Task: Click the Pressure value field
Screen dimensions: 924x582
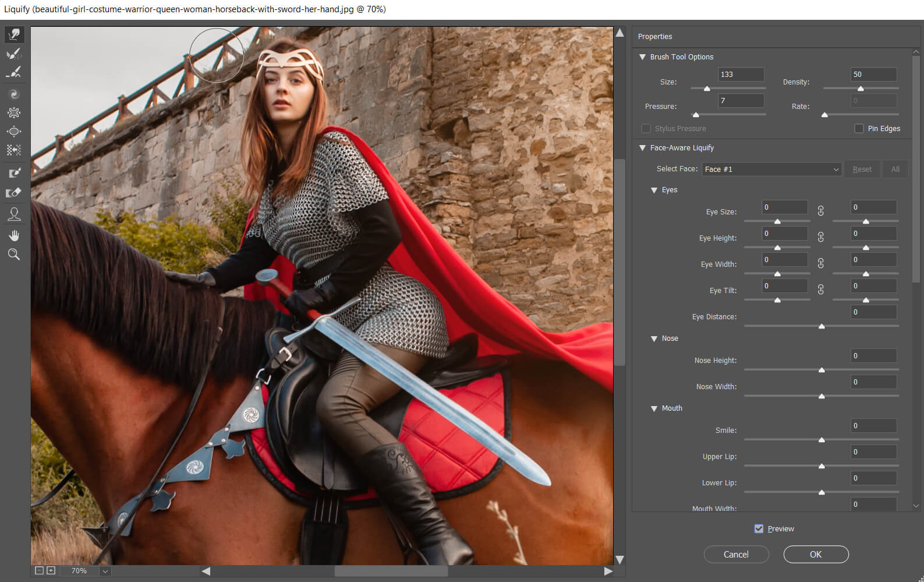Action: pos(741,100)
